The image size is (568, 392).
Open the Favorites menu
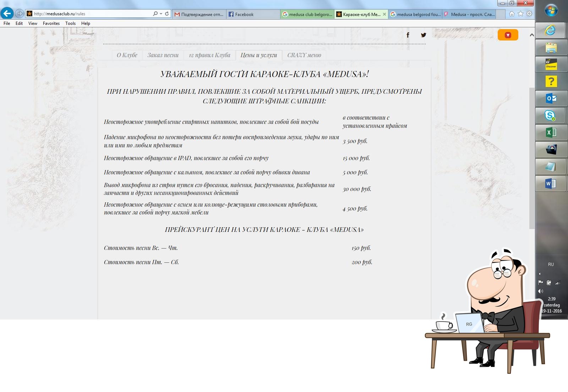(51, 23)
